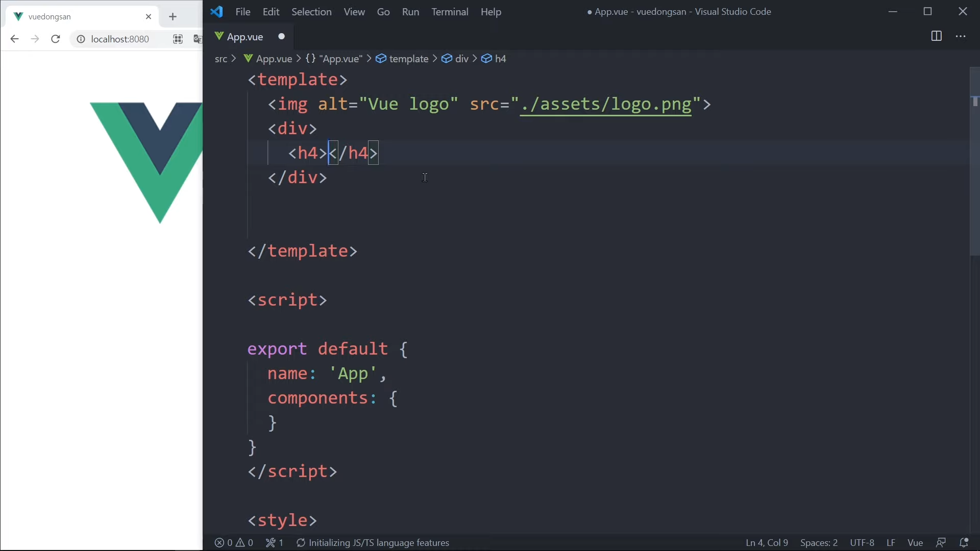Click the tools status item showing 1
980x551 pixels.
click(x=275, y=543)
